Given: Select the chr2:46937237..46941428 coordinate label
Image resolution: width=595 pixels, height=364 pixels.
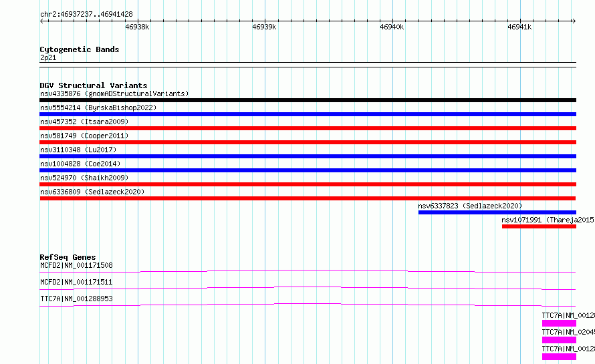Looking at the screenshot, I should (x=86, y=15).
